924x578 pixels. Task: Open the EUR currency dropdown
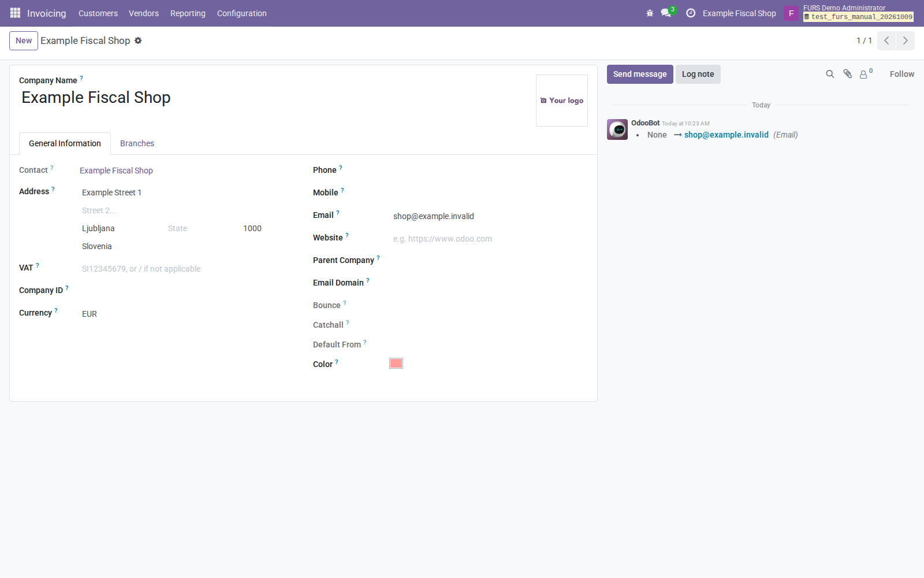[x=188, y=314]
